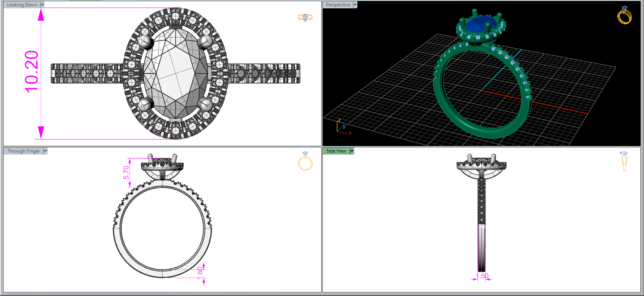Click the blue center gemstone in Perspective view

point(480,24)
